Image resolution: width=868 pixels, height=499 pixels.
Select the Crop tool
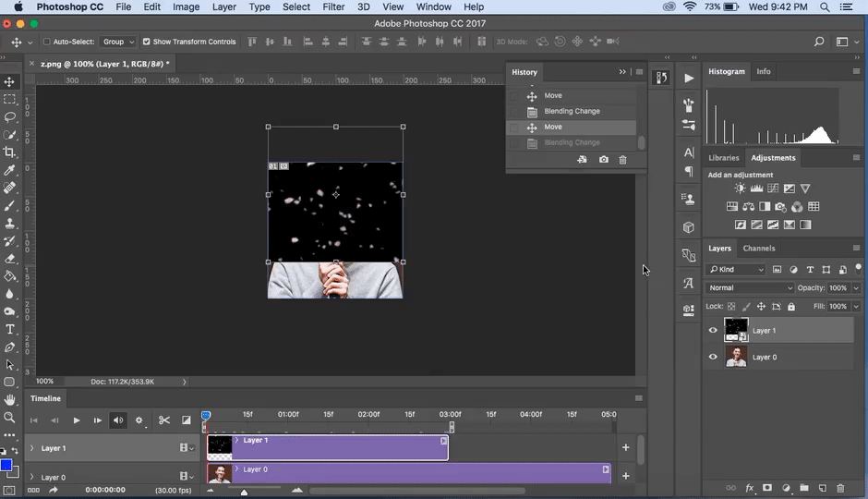click(10, 152)
